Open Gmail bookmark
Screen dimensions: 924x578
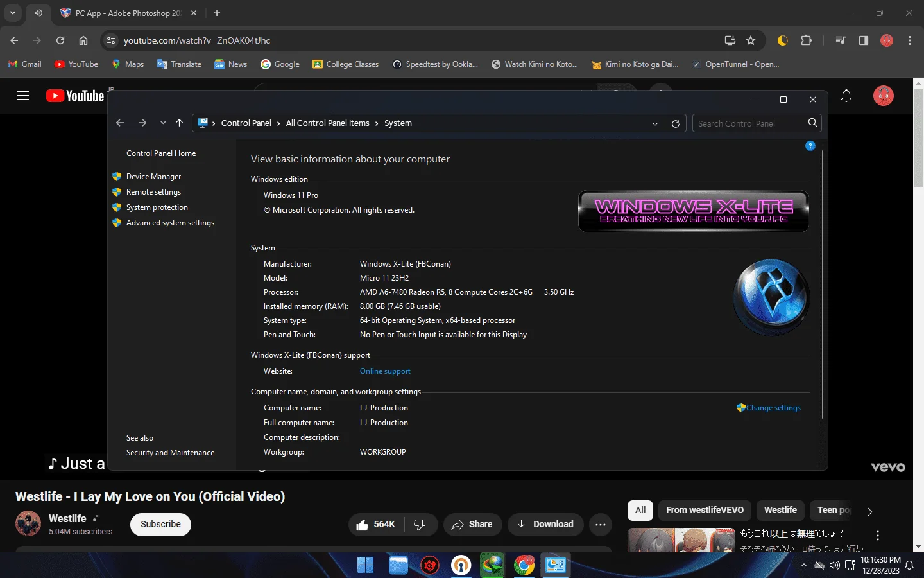pyautogui.click(x=25, y=64)
